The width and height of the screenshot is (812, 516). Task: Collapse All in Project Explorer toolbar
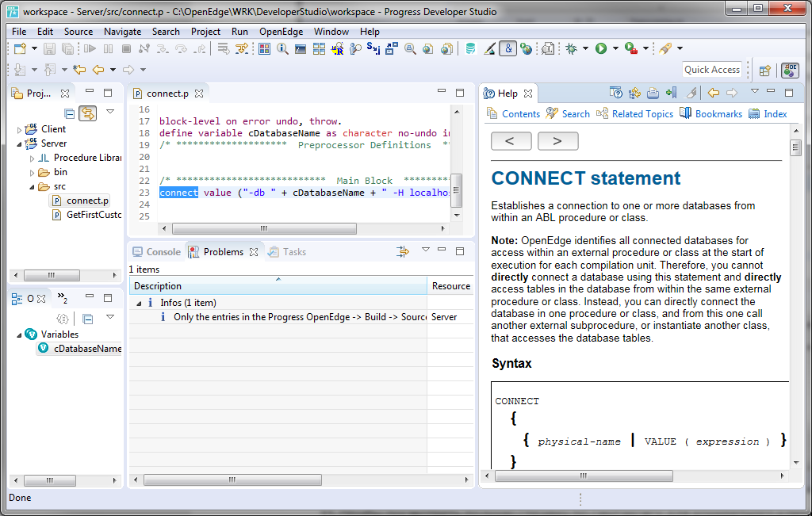(x=70, y=113)
